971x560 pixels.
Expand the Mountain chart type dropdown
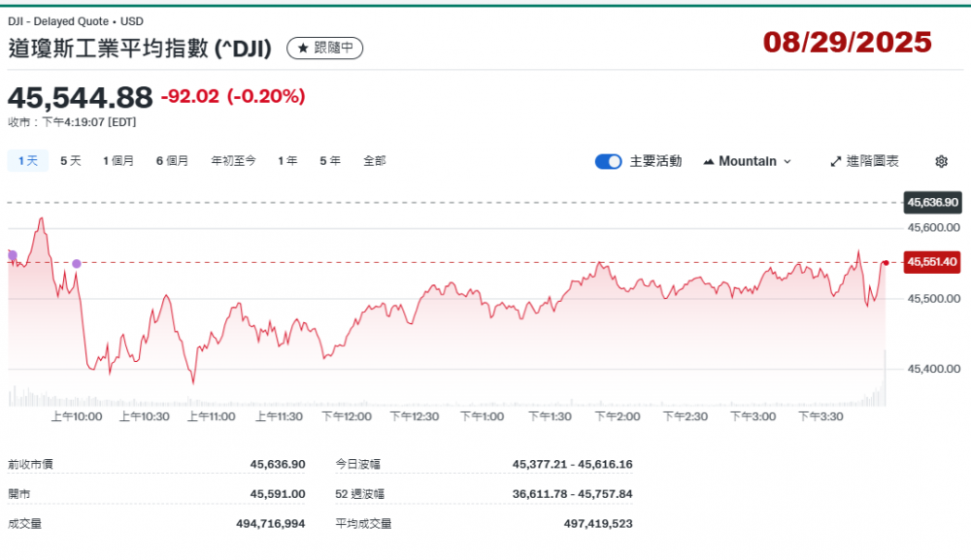click(747, 161)
